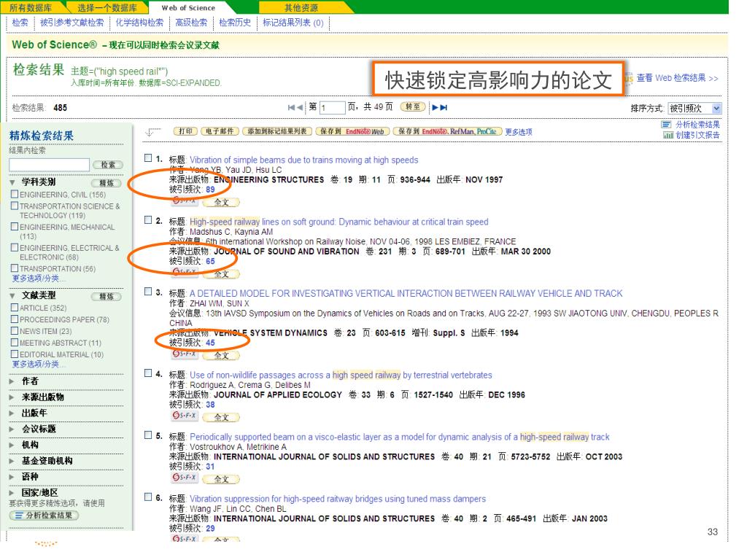Open 标记结果列表 (0)
The width and height of the screenshot is (747, 560).
(x=293, y=23)
